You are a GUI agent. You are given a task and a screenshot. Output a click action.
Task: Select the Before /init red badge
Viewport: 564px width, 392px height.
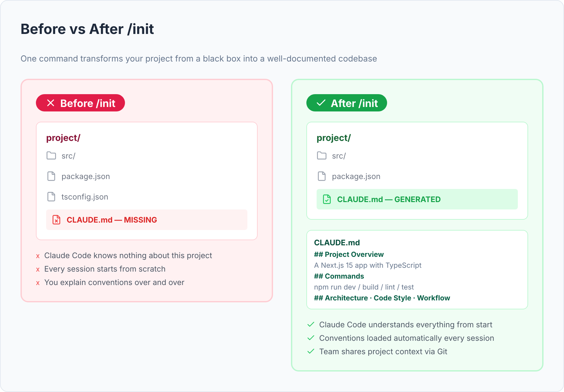click(x=80, y=103)
